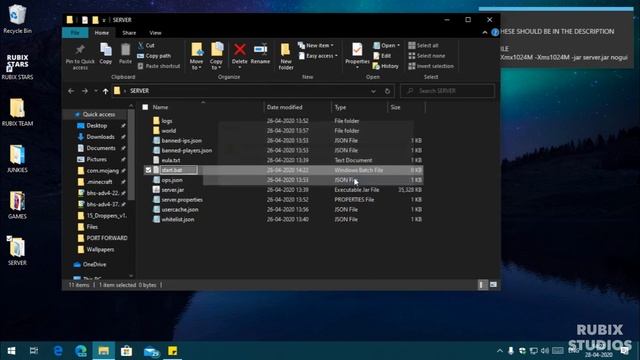Image resolution: width=640 pixels, height=360 pixels.
Task: Go up one folder level
Action: tap(106, 91)
